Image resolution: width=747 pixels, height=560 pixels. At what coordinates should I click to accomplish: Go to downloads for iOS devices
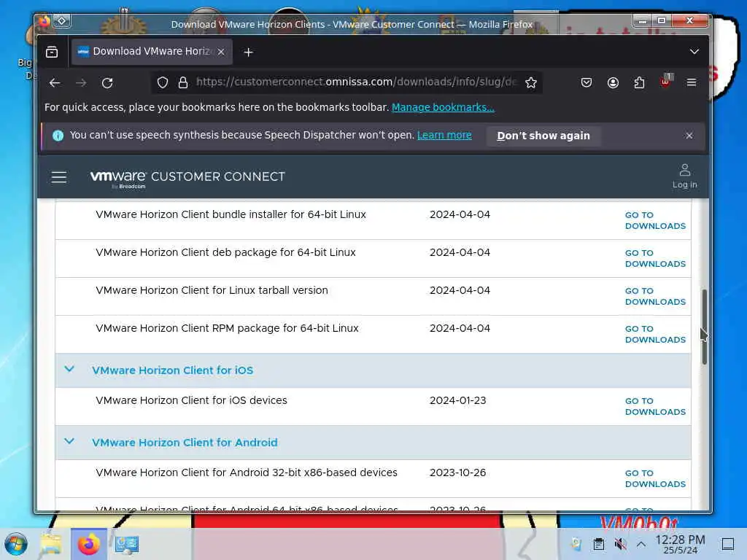tap(655, 406)
